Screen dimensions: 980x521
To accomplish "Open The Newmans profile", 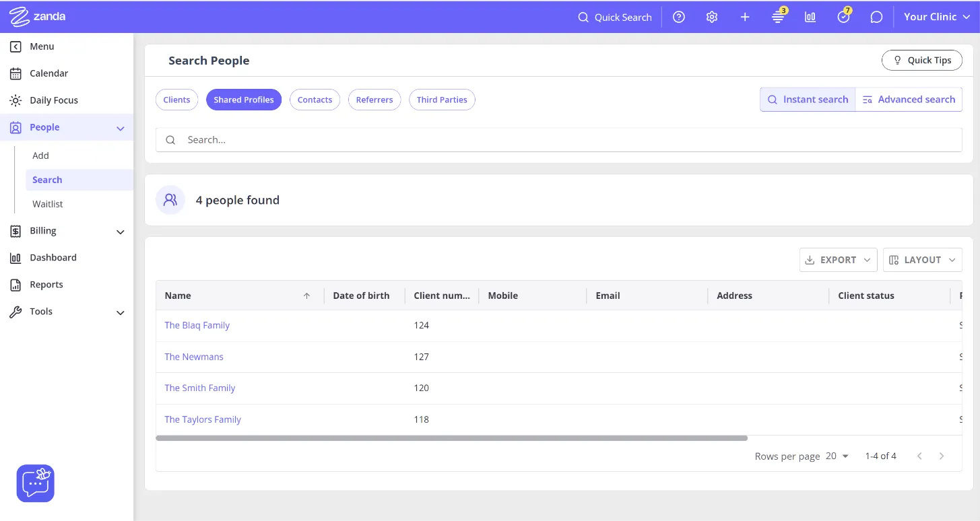I will (x=194, y=357).
